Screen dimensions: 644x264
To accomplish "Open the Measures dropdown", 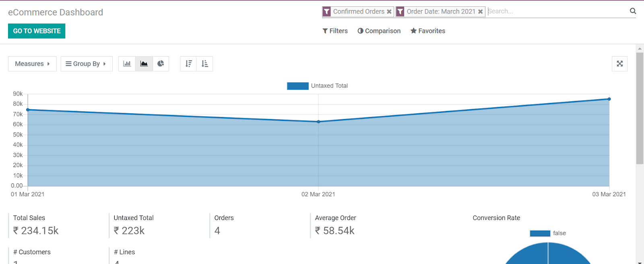I will [x=32, y=64].
